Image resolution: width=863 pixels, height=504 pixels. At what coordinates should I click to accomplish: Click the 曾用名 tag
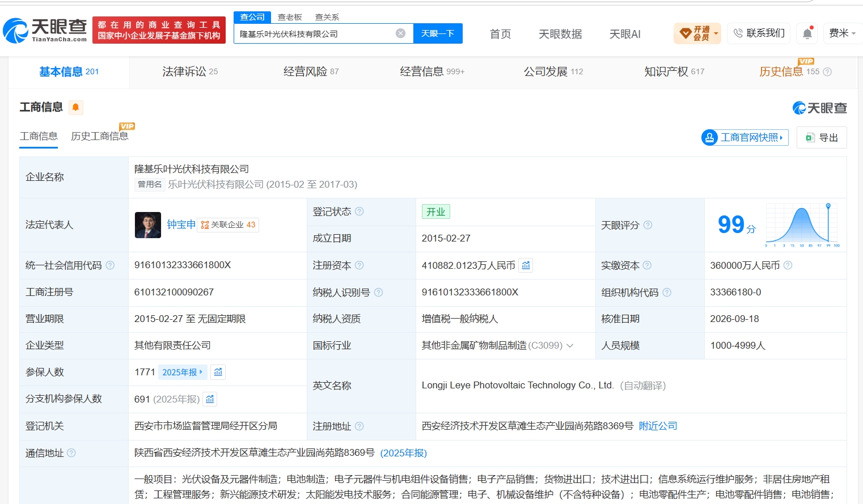pyautogui.click(x=150, y=184)
